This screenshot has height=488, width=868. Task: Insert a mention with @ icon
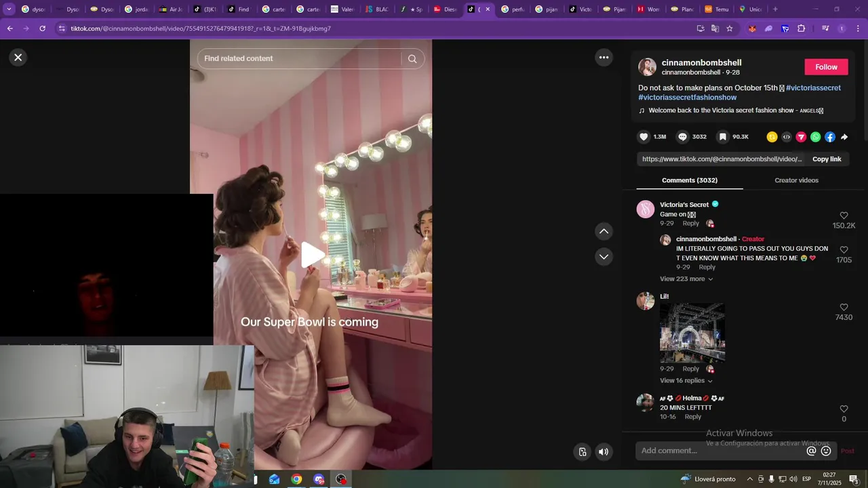tap(811, 451)
